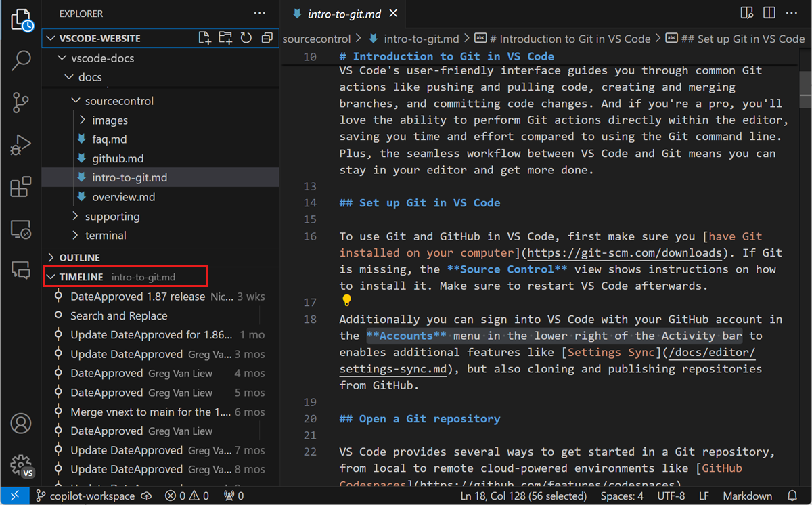812x505 pixels.
Task: Open the Views and More Actions menu
Action: click(259, 12)
